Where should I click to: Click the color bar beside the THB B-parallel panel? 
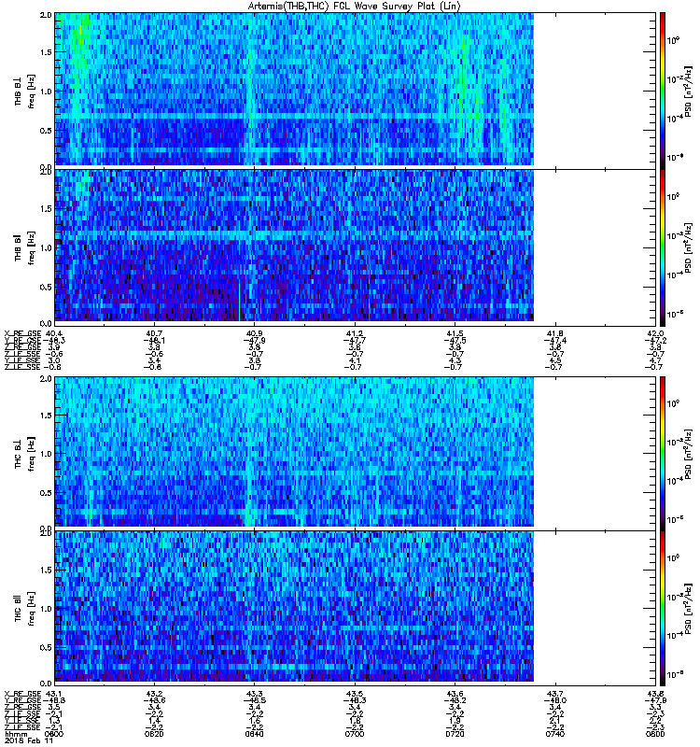tap(663, 247)
